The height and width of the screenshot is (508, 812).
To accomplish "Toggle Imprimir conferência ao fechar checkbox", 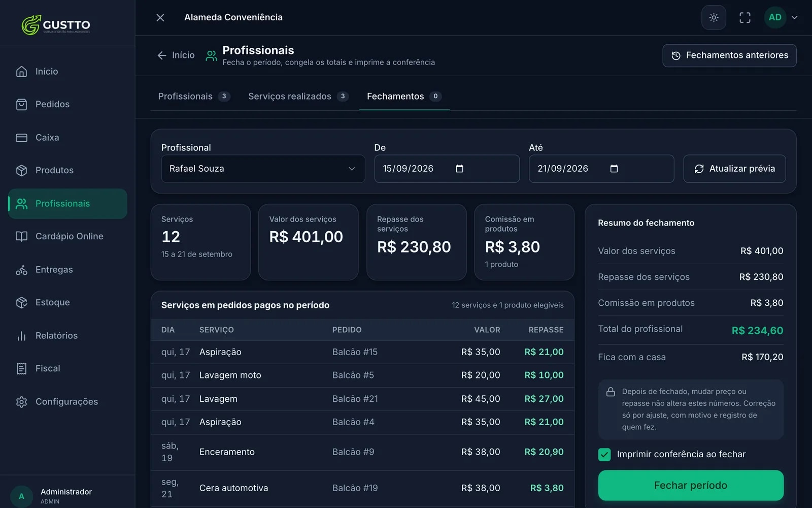I will pyautogui.click(x=604, y=455).
